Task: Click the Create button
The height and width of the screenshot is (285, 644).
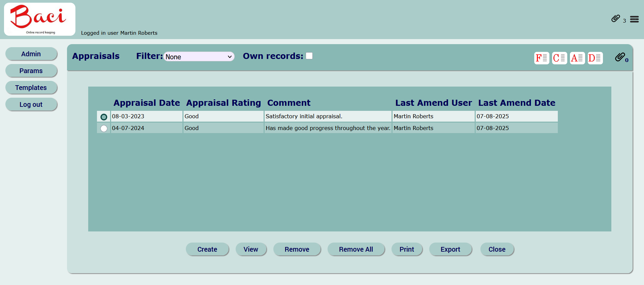Action: click(x=207, y=249)
